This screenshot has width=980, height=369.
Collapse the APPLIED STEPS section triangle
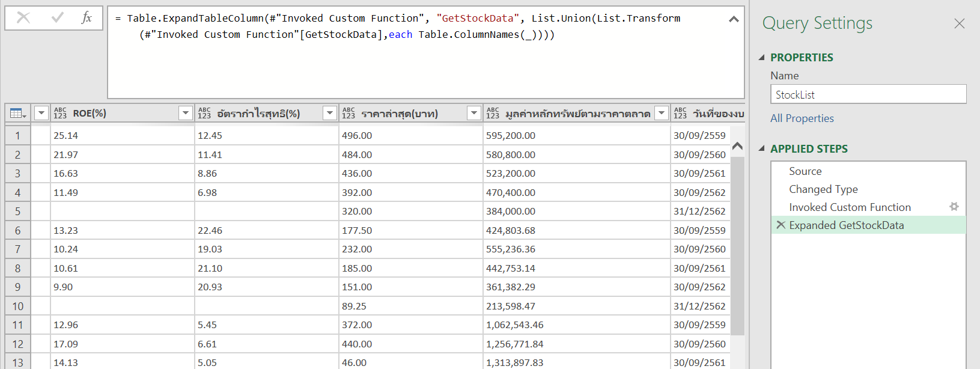click(x=762, y=148)
